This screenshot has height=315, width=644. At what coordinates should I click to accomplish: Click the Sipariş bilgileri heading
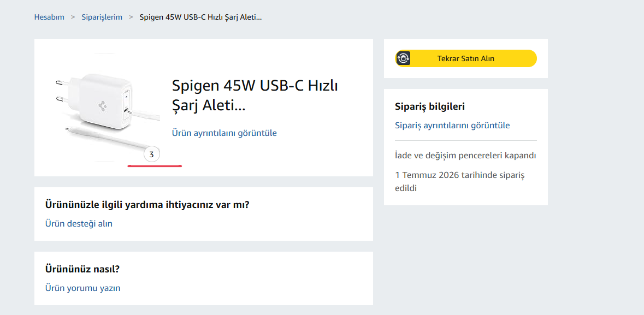(430, 107)
